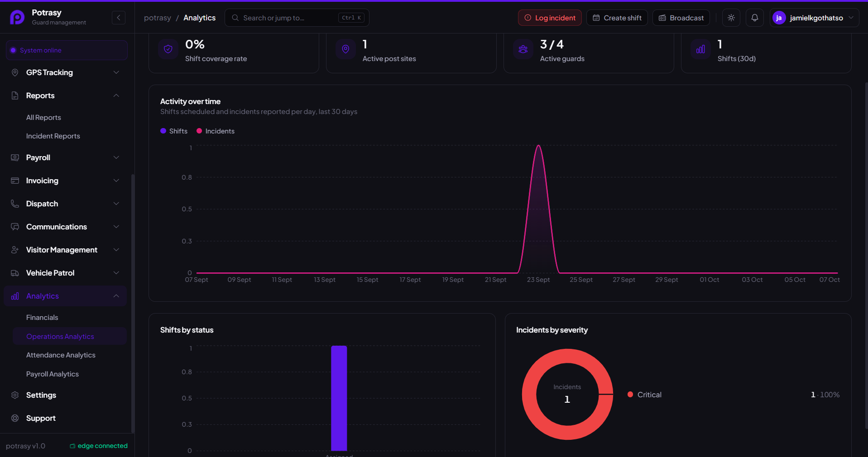Image resolution: width=868 pixels, height=457 pixels.
Task: Collapse the sidebar with the chevron button
Action: coord(119,18)
